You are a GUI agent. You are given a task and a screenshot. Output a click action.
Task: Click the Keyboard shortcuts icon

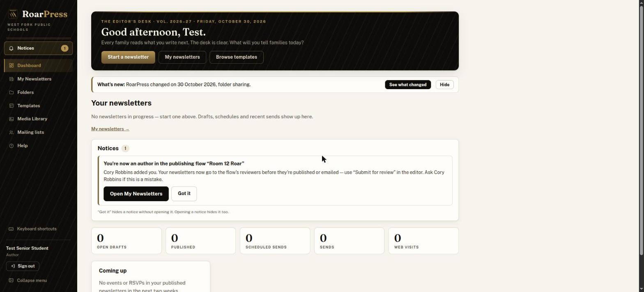pos(11,229)
